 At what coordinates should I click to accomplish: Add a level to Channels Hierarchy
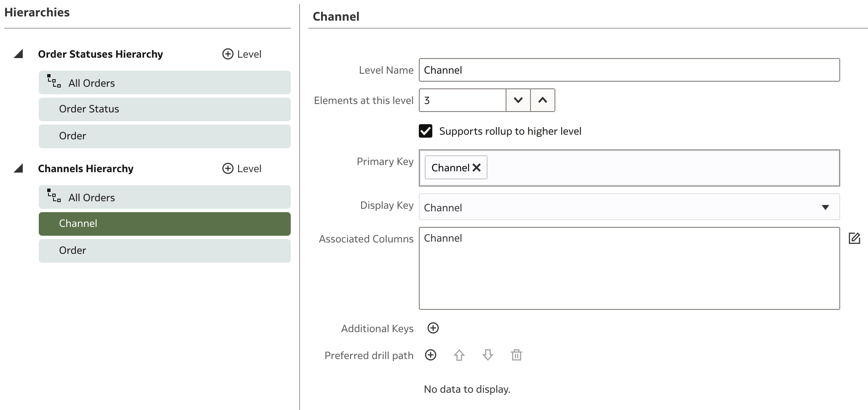coord(242,168)
